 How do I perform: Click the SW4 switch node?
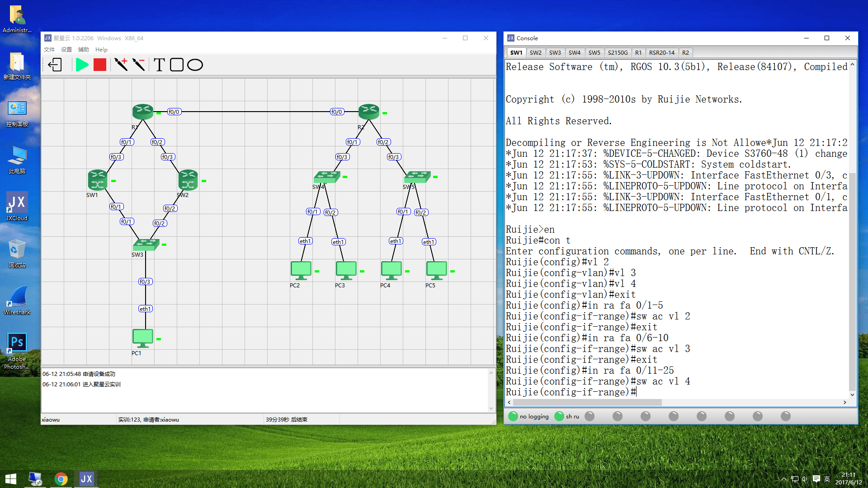click(x=326, y=177)
